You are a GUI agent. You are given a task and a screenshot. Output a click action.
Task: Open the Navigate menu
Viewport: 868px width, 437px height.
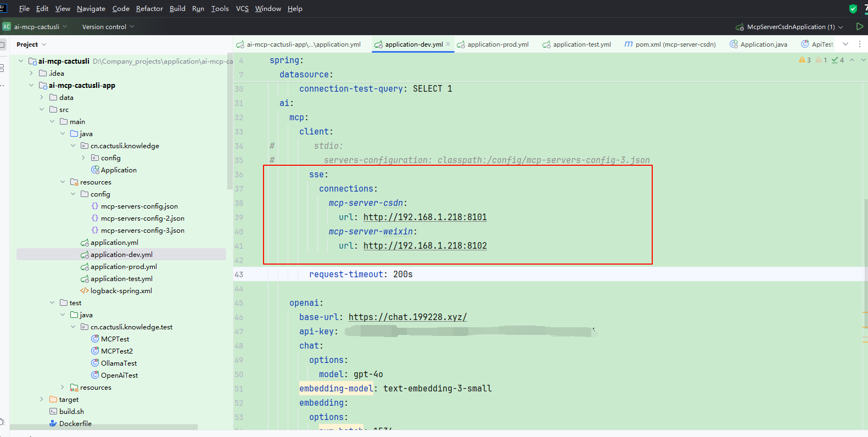[91, 8]
